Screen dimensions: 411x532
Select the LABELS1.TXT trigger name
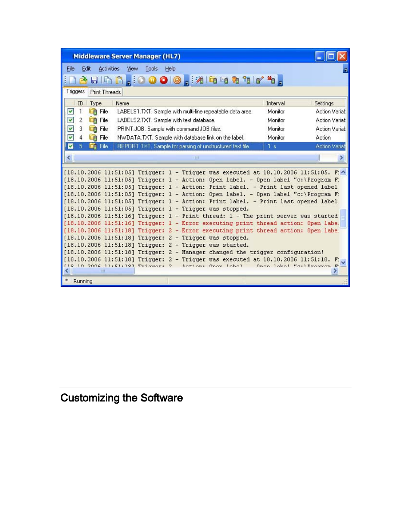(184, 112)
